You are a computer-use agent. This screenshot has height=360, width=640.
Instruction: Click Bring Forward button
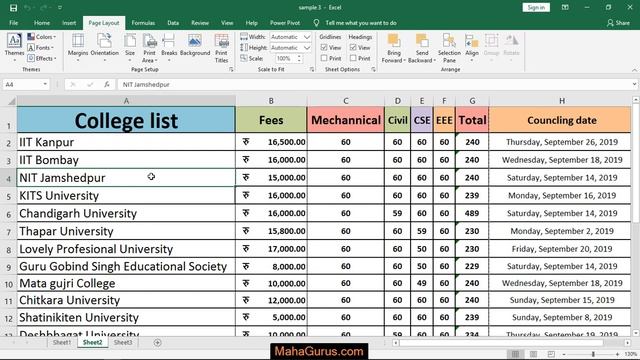point(393,48)
